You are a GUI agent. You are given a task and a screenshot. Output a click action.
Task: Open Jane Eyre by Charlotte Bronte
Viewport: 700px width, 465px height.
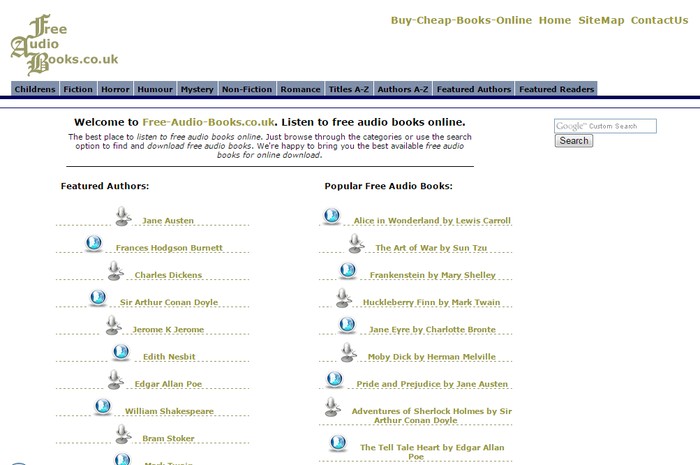pyautogui.click(x=432, y=329)
